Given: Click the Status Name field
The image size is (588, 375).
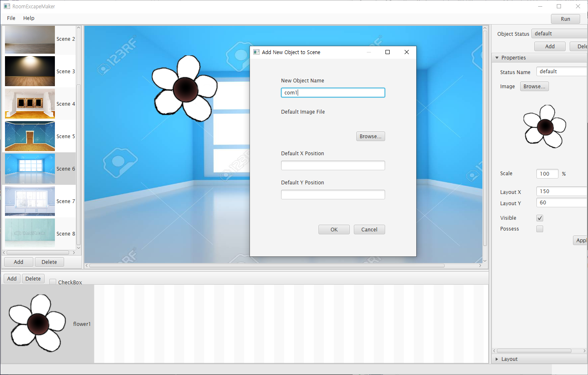Looking at the screenshot, I should 561,72.
